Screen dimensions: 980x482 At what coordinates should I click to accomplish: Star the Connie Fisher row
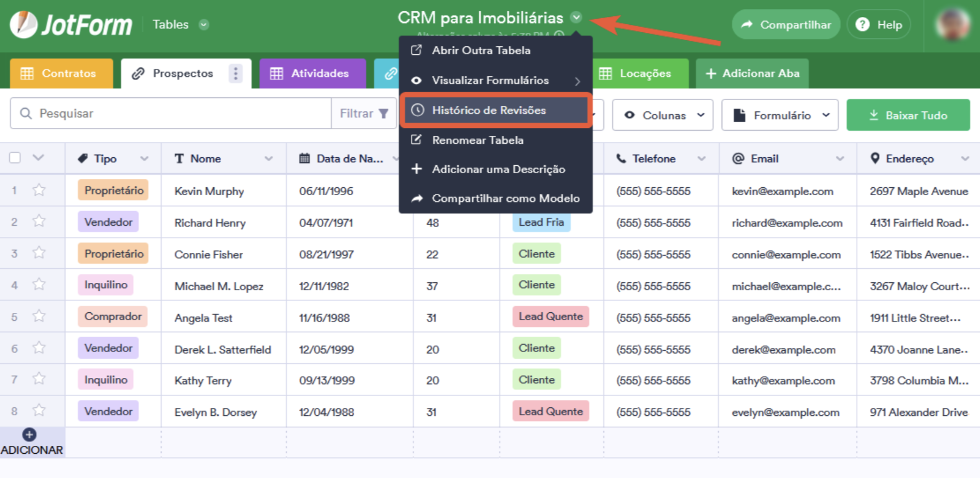click(39, 253)
